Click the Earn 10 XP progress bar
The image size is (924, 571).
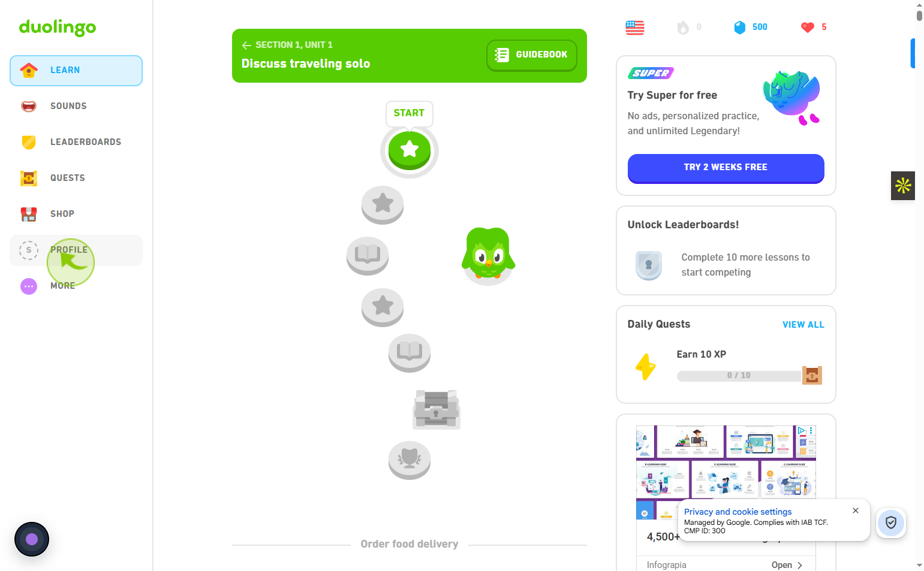[x=739, y=376]
